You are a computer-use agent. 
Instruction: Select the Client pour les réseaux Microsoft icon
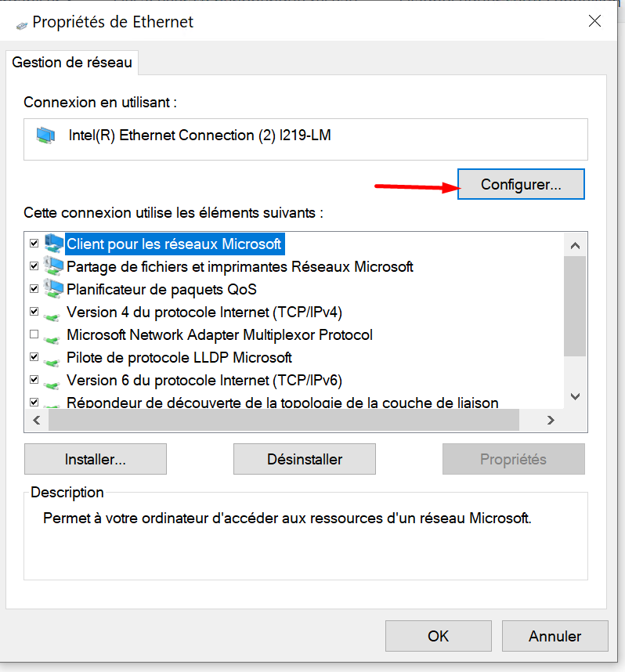pyautogui.click(x=53, y=244)
